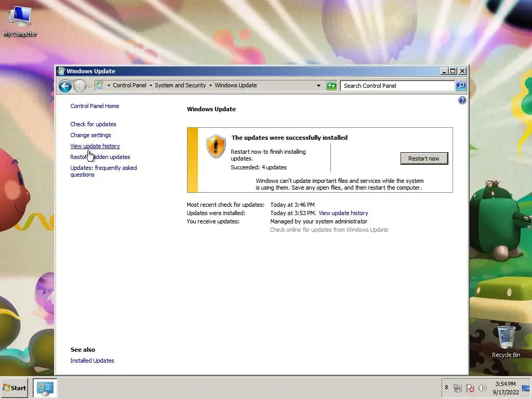Click the Control Panel icon in address bar
Screen dimensions: 532x399
coord(99,85)
